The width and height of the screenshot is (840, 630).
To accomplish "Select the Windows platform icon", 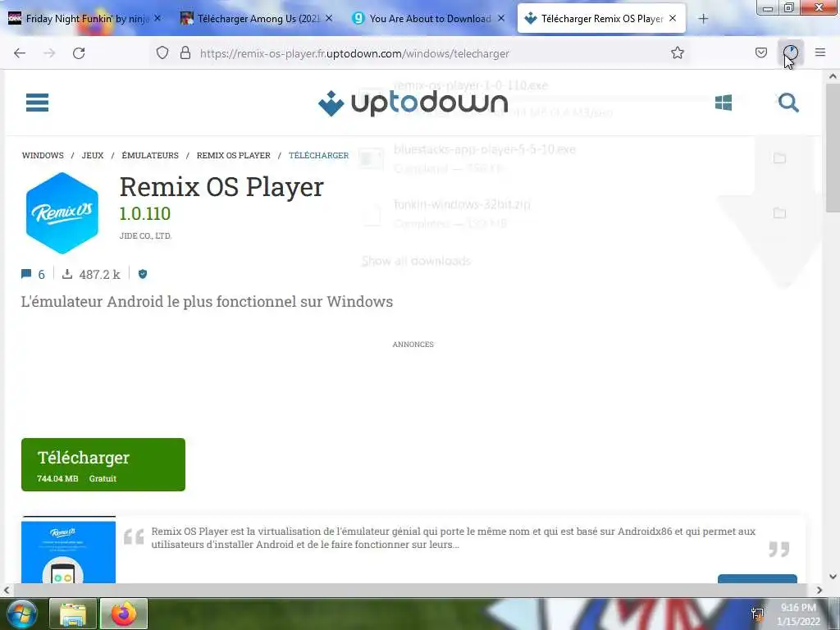I will [724, 103].
